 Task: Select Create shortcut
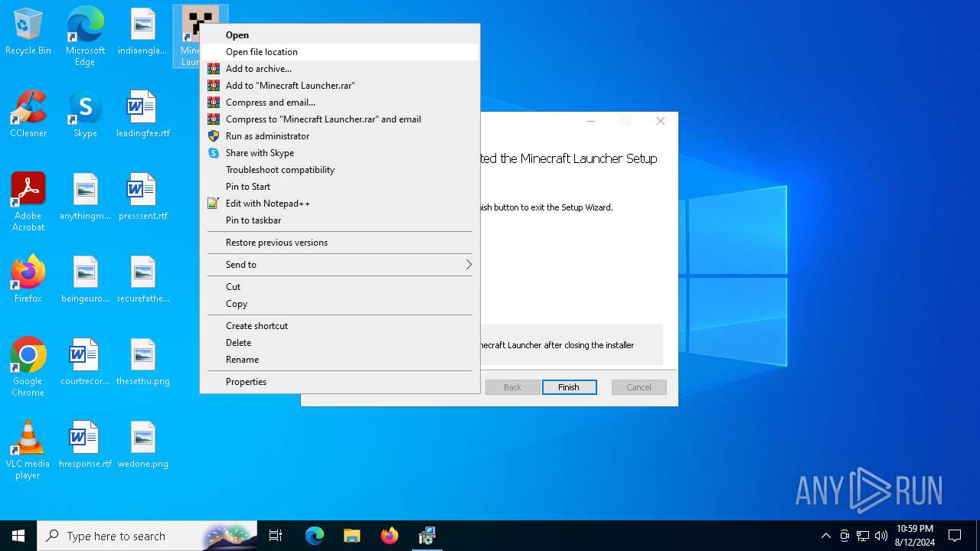pyautogui.click(x=340, y=326)
